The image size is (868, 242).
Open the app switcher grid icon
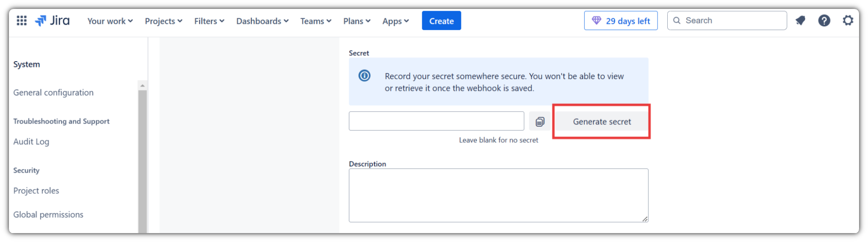22,20
